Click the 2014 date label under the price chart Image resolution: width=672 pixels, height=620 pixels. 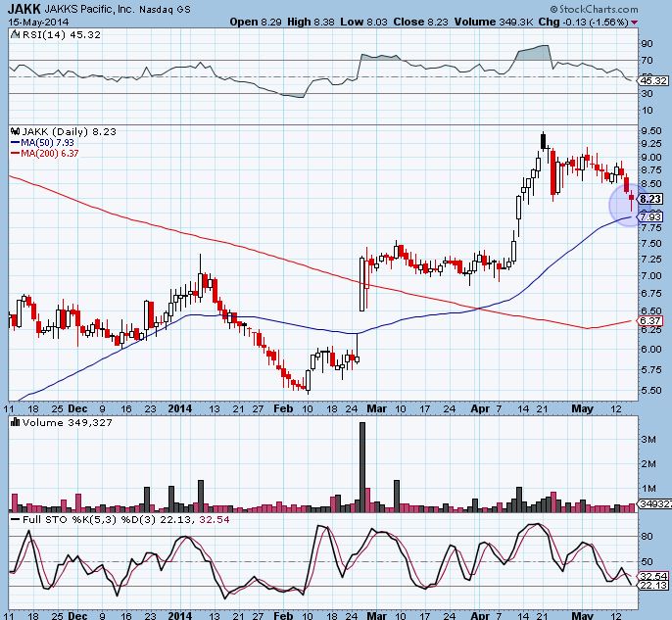180,408
